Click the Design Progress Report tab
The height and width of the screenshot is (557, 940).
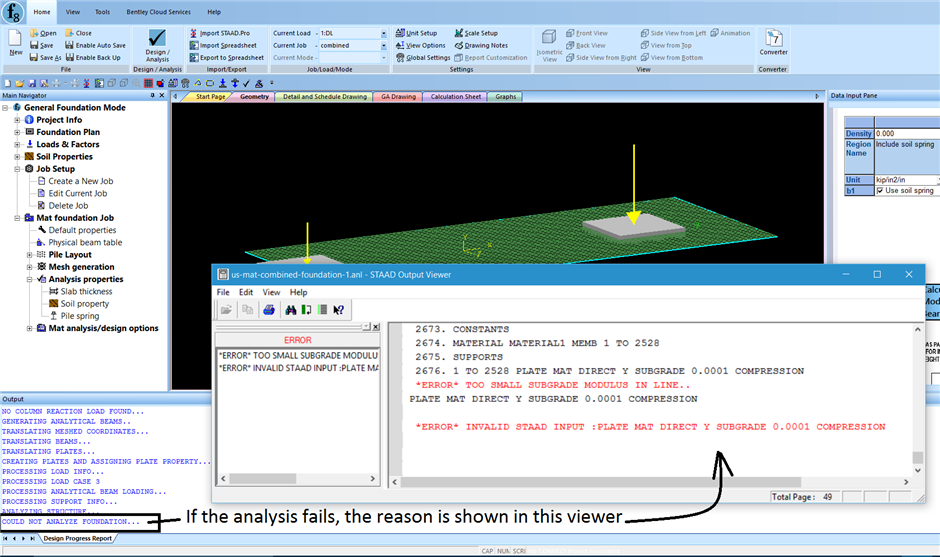[x=77, y=538]
